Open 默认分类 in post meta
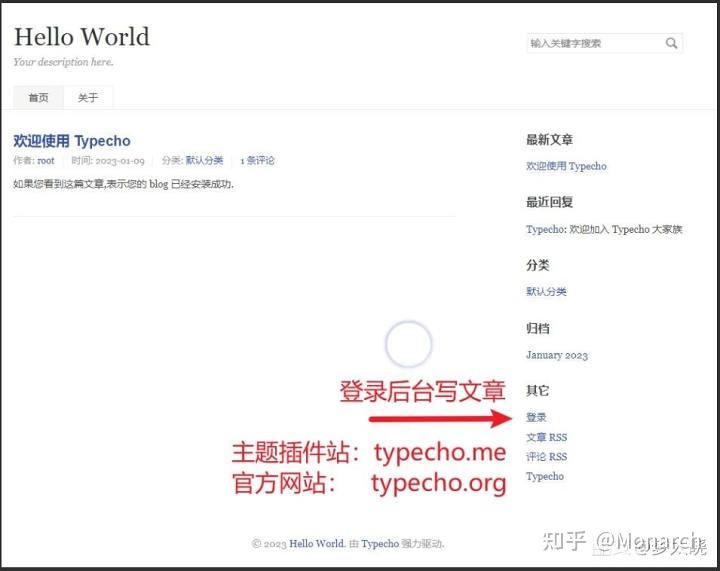720x571 pixels. (204, 161)
